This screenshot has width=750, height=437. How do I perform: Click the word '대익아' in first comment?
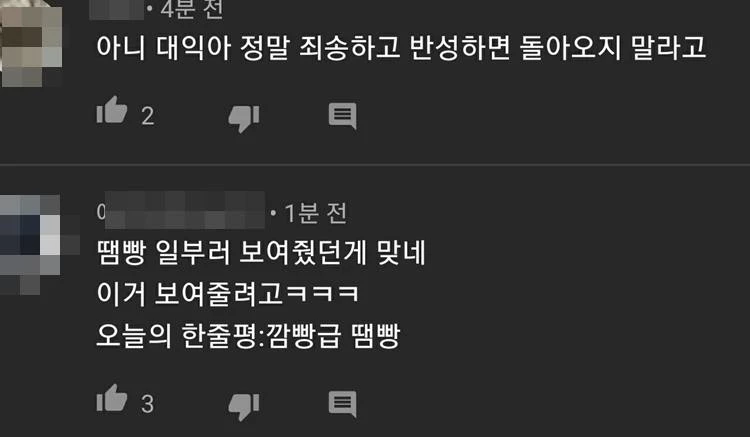(x=193, y=47)
